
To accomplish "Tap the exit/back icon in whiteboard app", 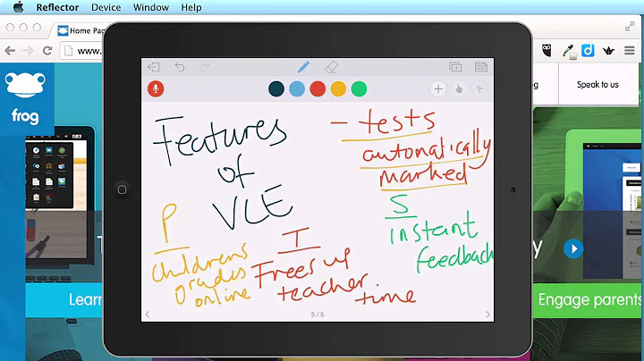I will coord(154,67).
